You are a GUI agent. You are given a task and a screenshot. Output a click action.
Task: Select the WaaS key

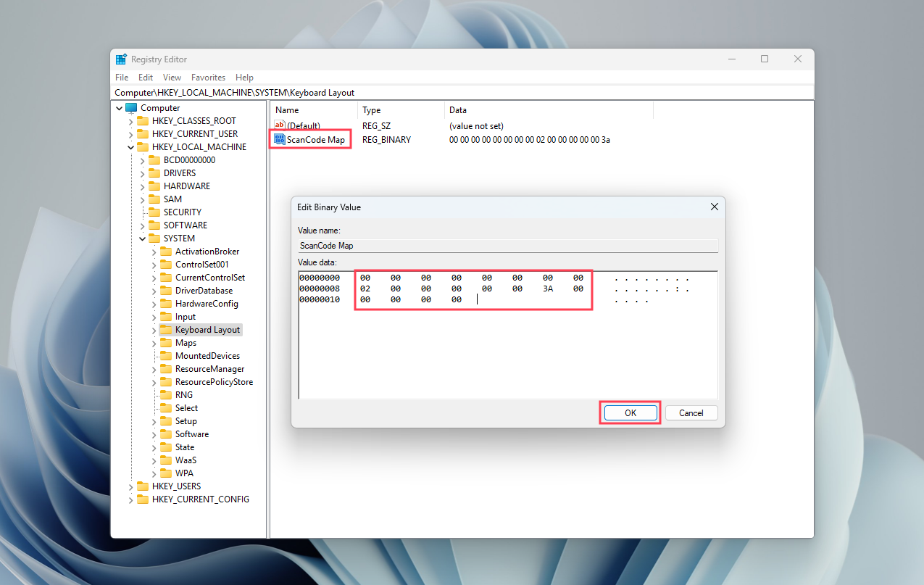click(x=186, y=460)
